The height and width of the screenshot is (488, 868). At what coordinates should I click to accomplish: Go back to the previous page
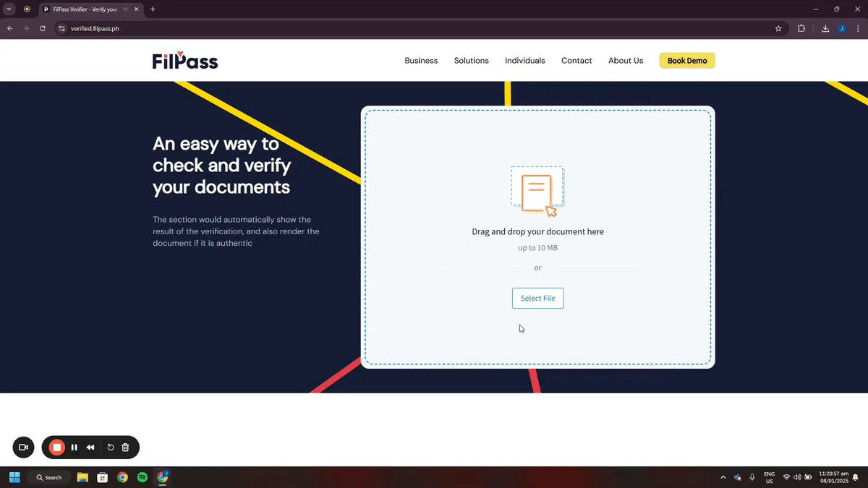click(10, 28)
